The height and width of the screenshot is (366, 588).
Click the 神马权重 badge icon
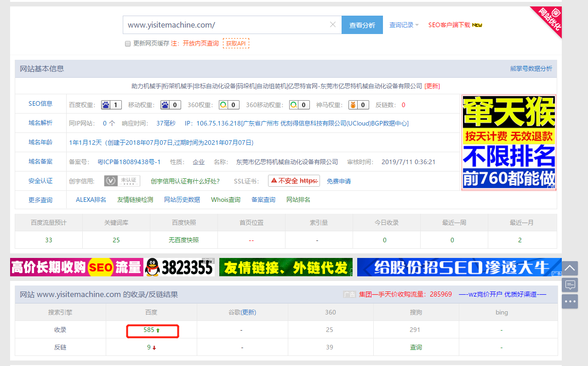(359, 105)
